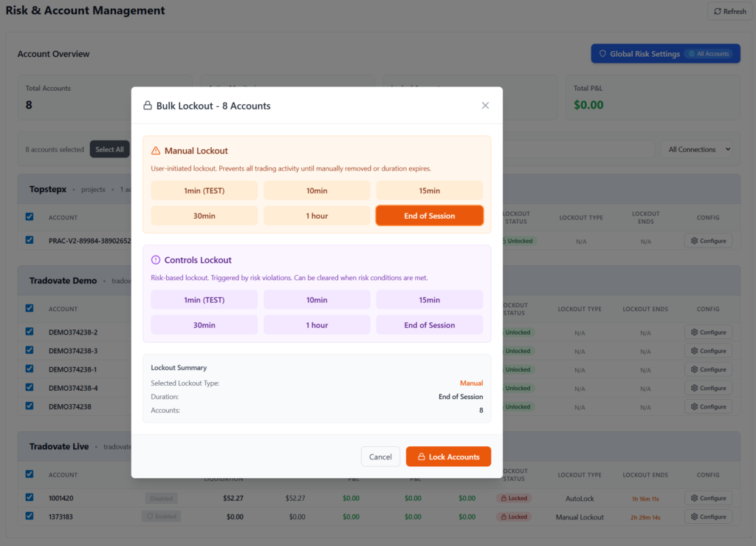
Task: Select Manual Lockout End of Session option
Action: click(429, 216)
